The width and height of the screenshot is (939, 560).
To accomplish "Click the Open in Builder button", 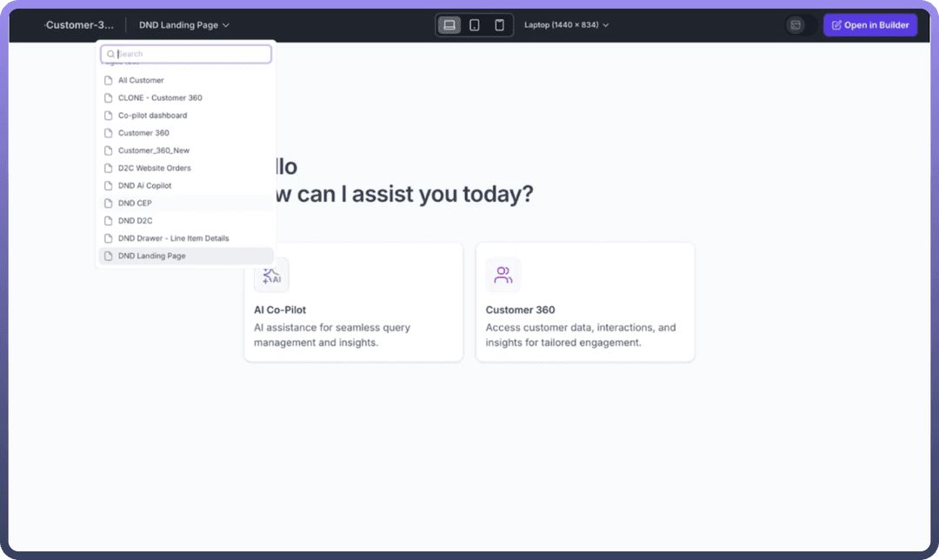I will [869, 25].
